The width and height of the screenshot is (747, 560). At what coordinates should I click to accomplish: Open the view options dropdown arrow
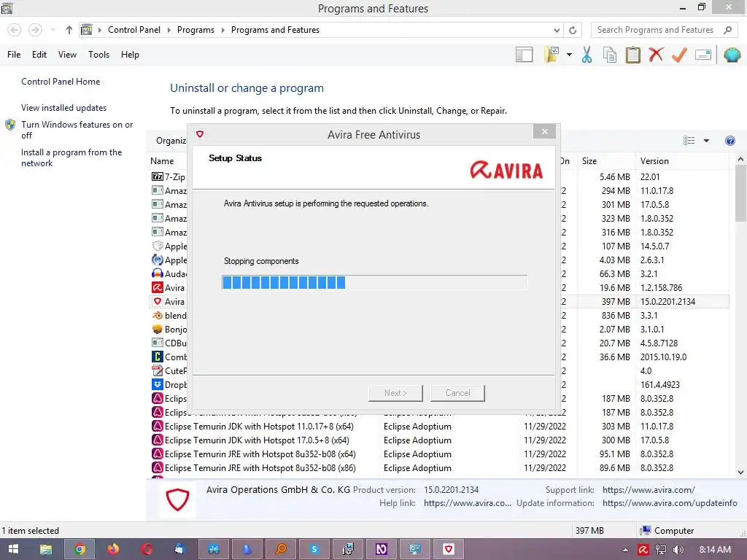(x=706, y=141)
